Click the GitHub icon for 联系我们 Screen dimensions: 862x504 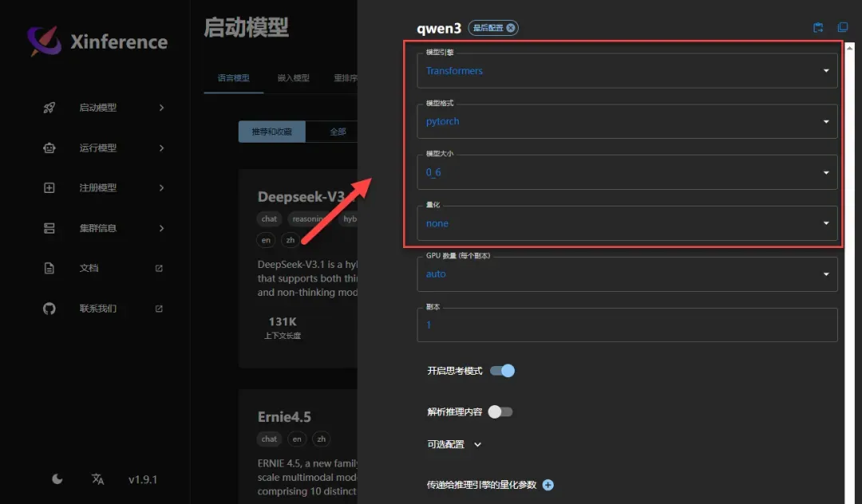(x=49, y=309)
